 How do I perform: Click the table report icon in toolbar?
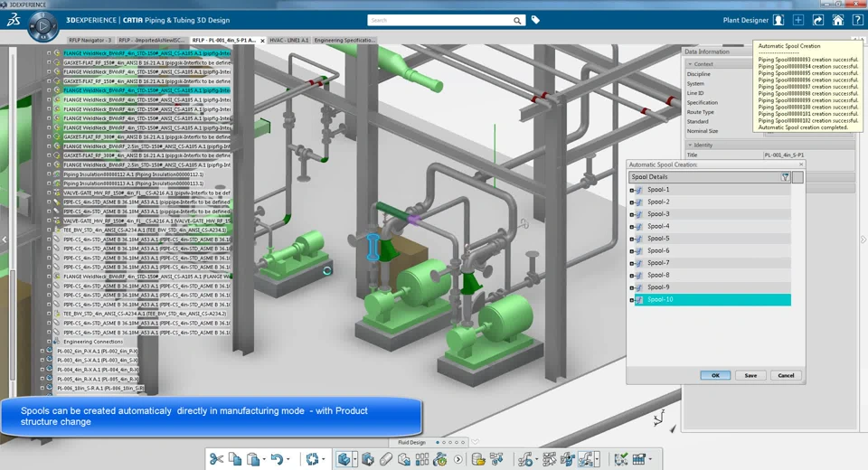tap(639, 459)
